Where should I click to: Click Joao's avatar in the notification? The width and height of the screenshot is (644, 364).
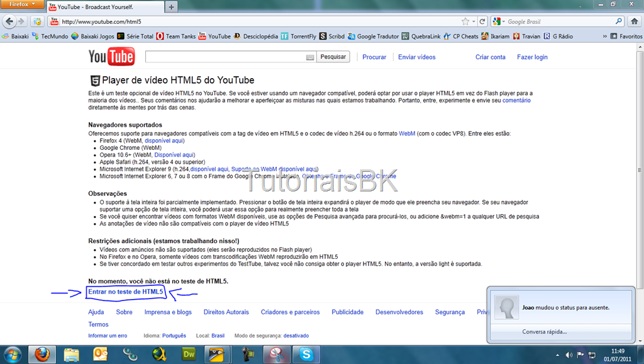[x=506, y=307]
